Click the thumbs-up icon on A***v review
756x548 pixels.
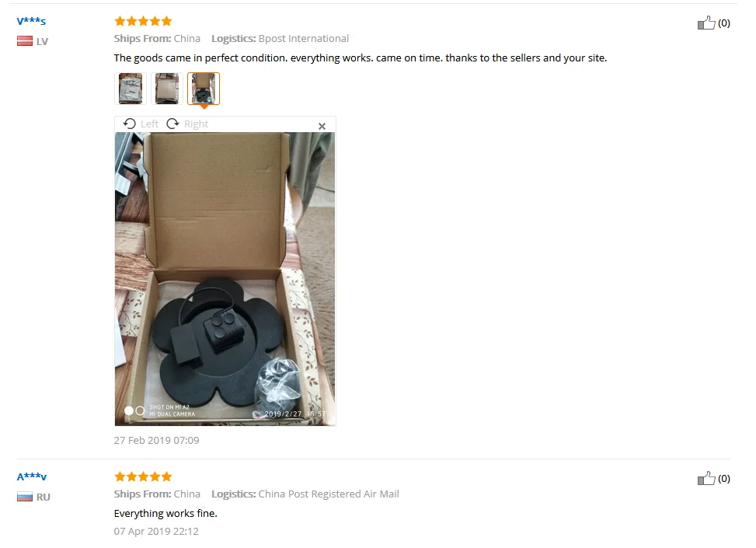point(705,478)
